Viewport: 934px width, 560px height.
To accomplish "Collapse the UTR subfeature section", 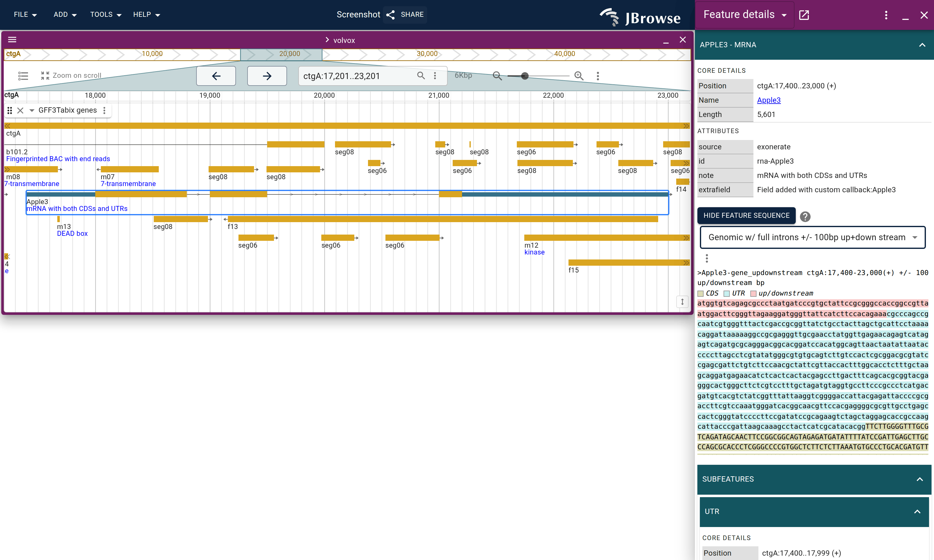I will pyautogui.click(x=917, y=511).
